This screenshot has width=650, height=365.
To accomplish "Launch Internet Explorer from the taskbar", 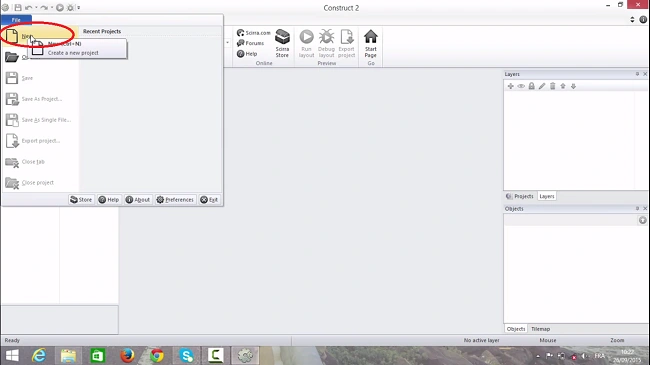I will coord(39,355).
